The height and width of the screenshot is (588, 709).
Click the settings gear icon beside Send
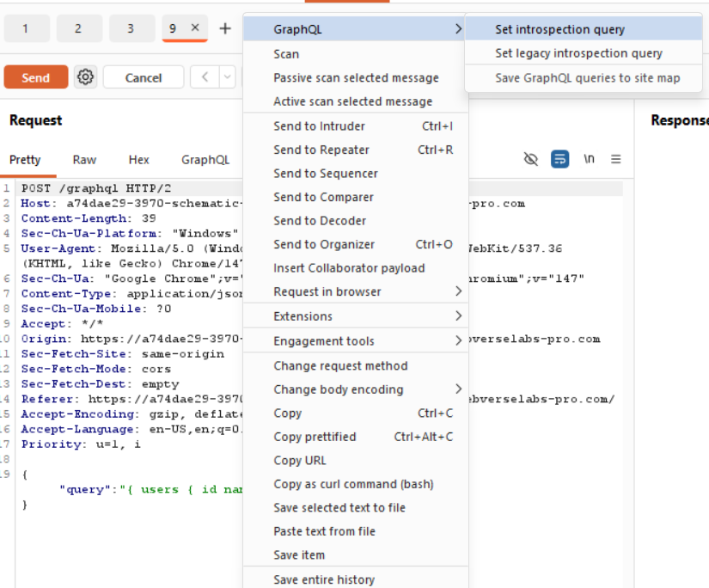tap(85, 77)
